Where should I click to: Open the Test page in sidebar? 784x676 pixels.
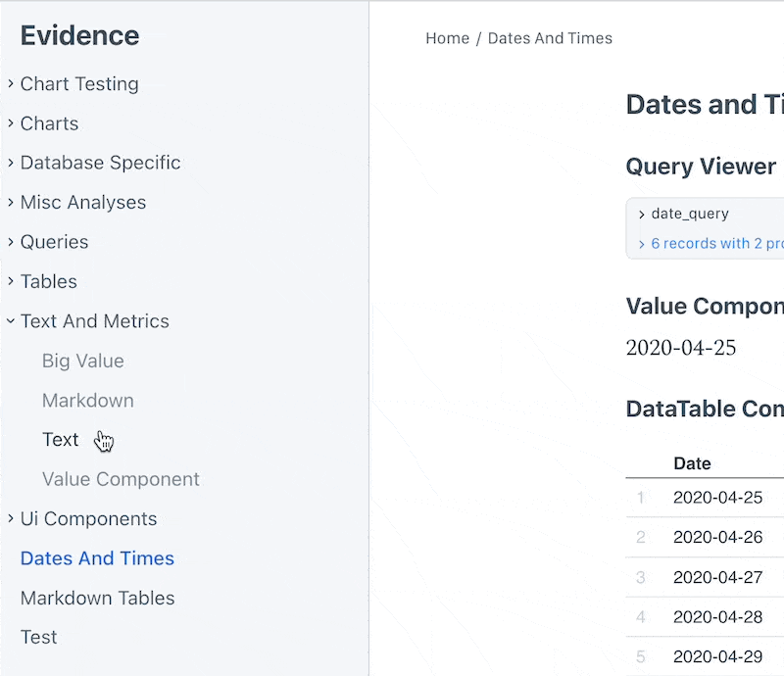pos(39,637)
